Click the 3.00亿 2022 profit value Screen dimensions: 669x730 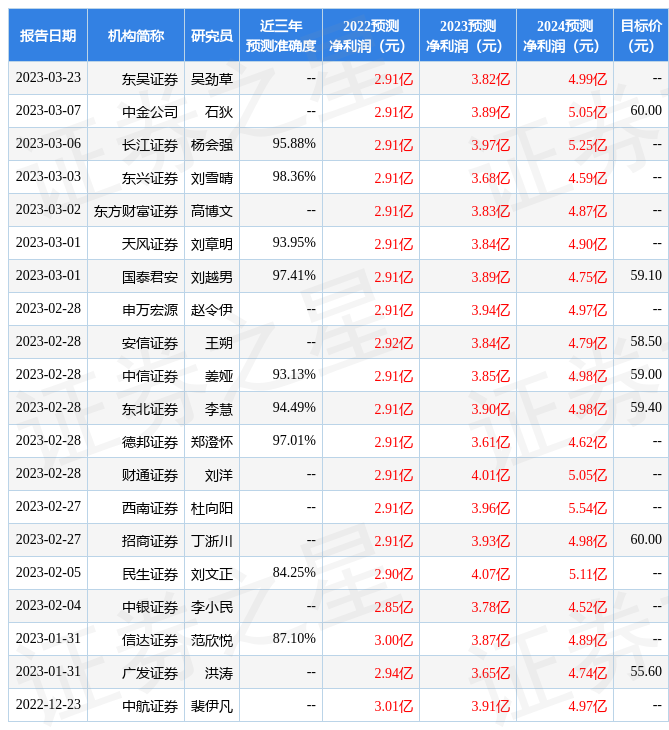point(393,641)
